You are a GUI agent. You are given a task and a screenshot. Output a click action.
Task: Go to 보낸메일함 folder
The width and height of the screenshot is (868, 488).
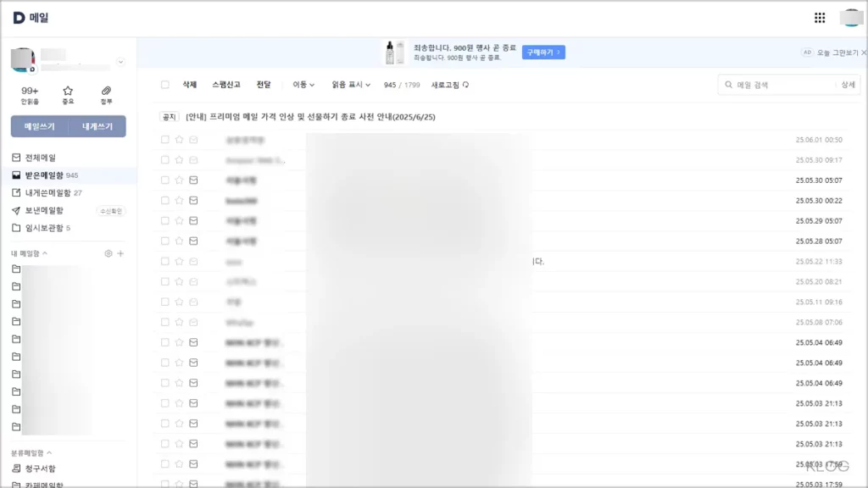[44, 210]
